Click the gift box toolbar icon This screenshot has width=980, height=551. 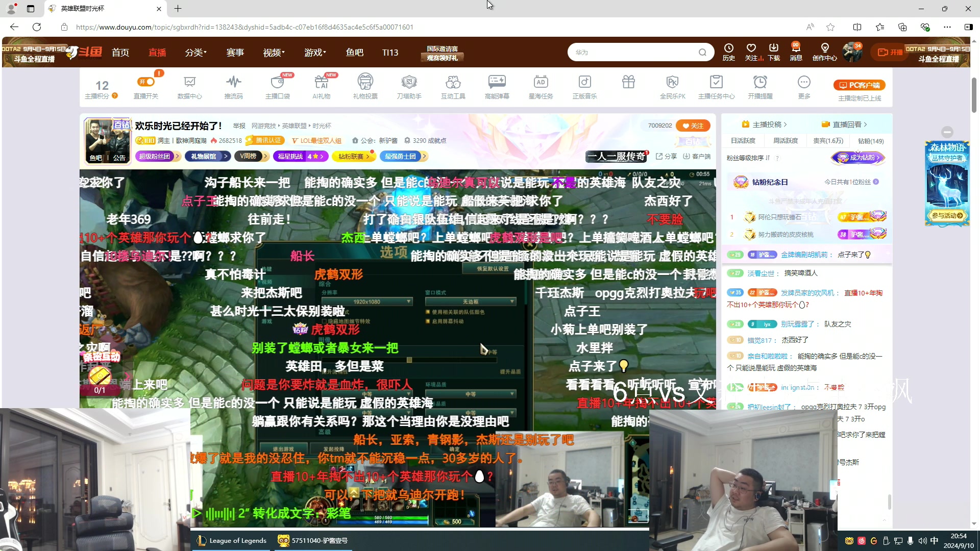628,82
